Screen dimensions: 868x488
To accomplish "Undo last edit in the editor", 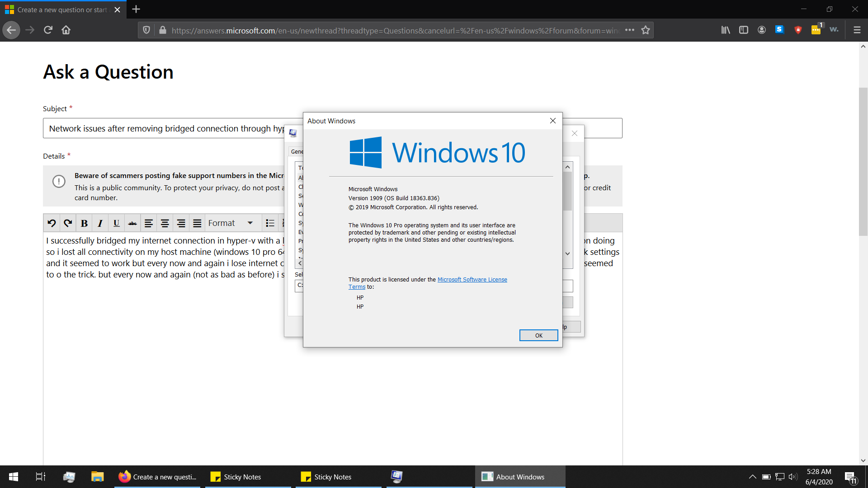I will [52, 223].
